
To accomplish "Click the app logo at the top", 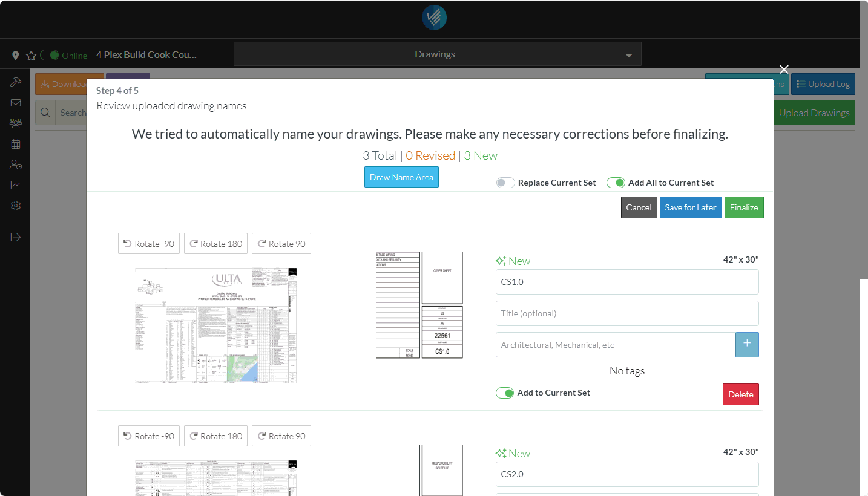I will tap(434, 18).
